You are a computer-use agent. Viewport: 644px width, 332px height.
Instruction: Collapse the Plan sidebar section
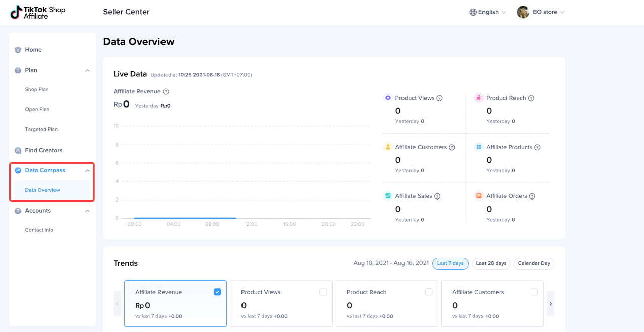(87, 70)
